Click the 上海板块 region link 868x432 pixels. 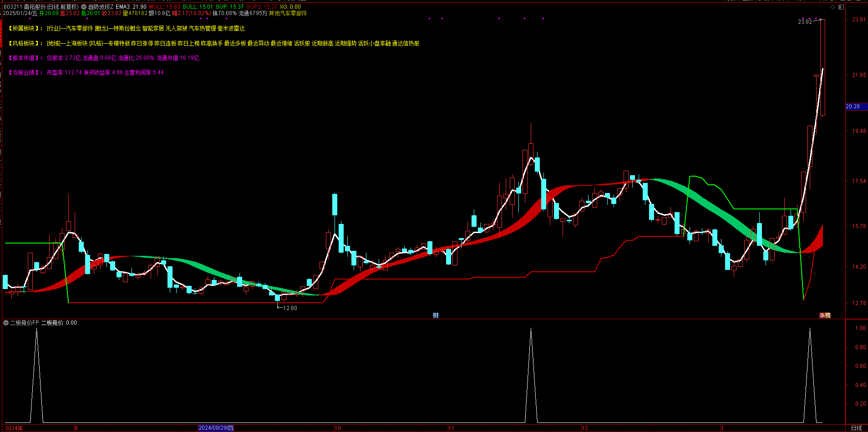click(76, 43)
